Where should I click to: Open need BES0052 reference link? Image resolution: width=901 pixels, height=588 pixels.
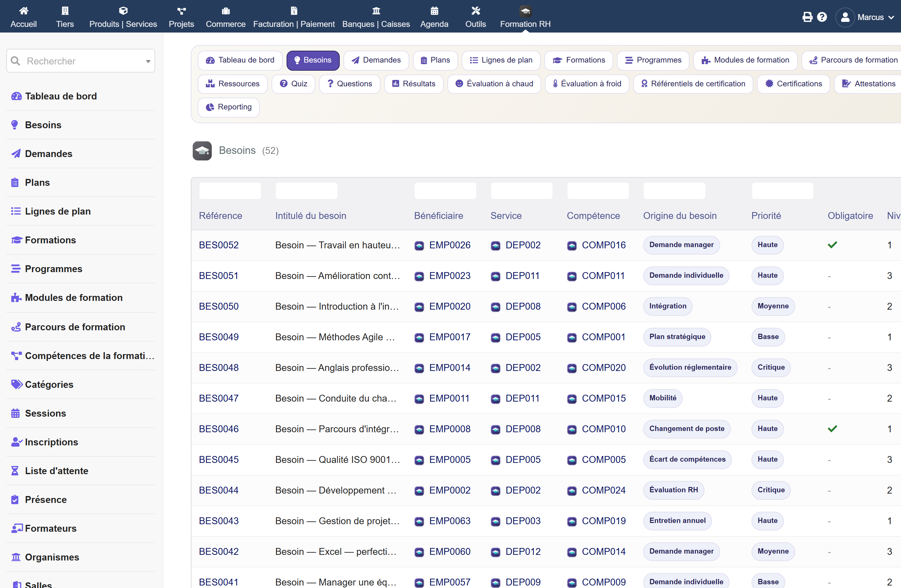pyautogui.click(x=219, y=245)
